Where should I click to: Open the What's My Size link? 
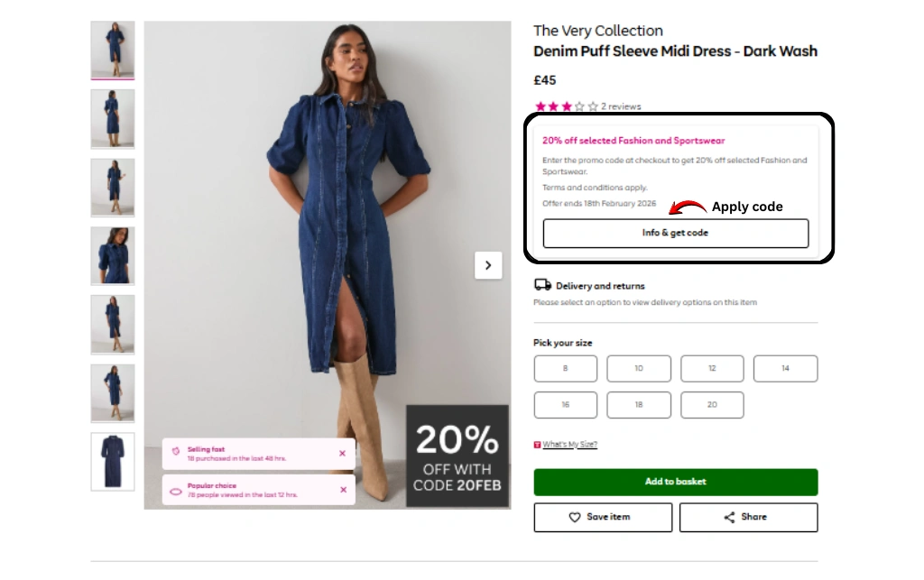[569, 445]
